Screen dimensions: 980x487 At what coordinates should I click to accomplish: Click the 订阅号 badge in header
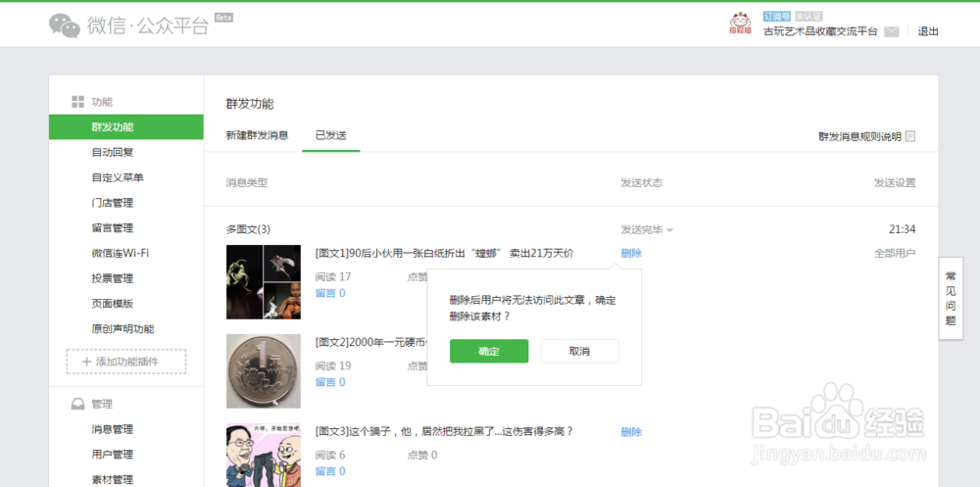(x=777, y=17)
